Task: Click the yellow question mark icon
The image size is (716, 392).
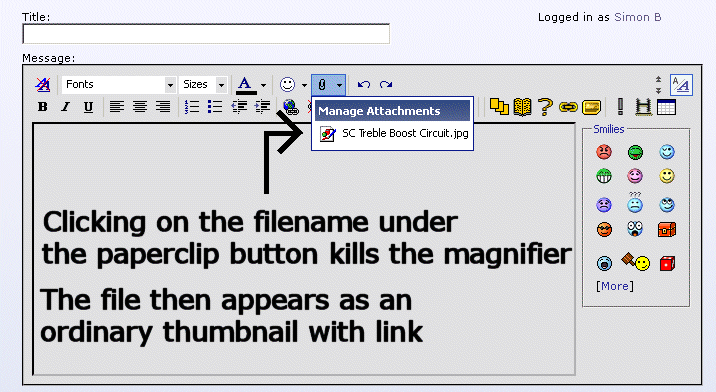Action: 545,107
